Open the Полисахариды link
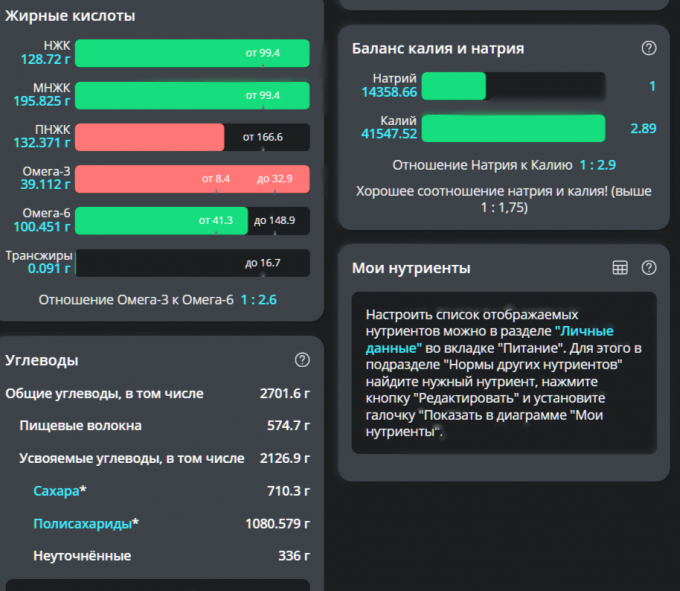The width and height of the screenshot is (680, 591). [82, 523]
